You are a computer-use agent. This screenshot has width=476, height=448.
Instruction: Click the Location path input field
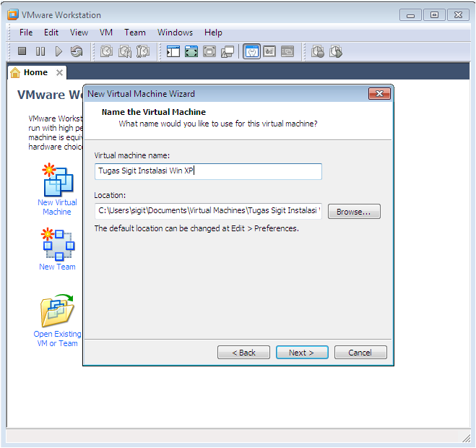coord(208,211)
